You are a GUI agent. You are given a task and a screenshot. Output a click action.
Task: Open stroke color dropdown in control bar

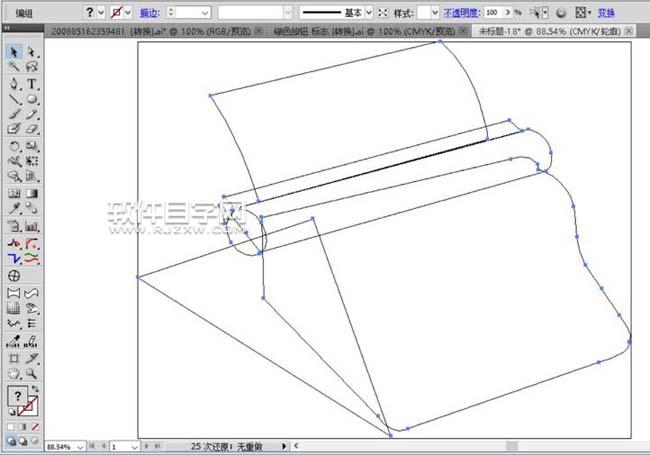[x=128, y=13]
